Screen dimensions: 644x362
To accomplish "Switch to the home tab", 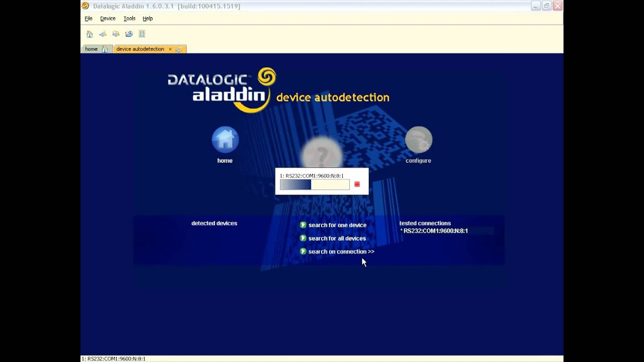I will [96, 49].
